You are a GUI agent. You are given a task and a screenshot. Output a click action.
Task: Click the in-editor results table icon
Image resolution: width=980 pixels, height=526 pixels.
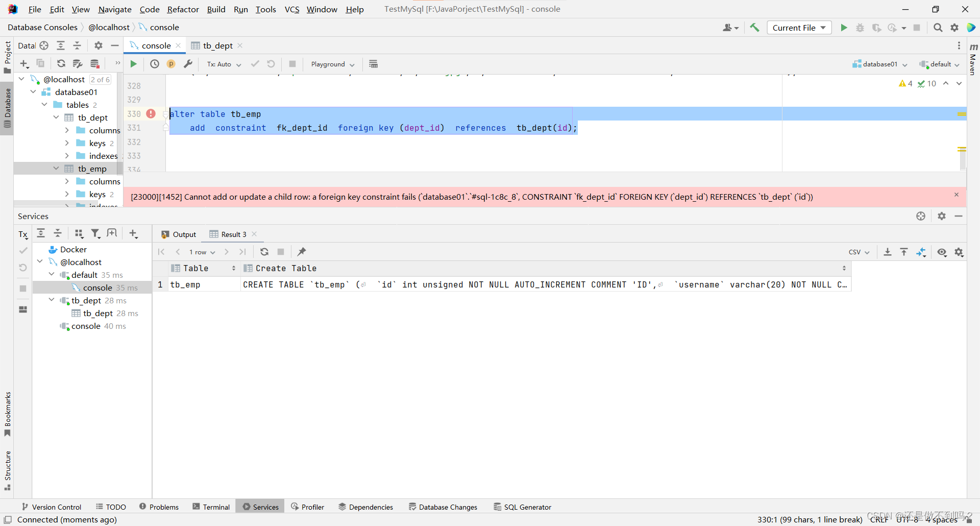(373, 64)
